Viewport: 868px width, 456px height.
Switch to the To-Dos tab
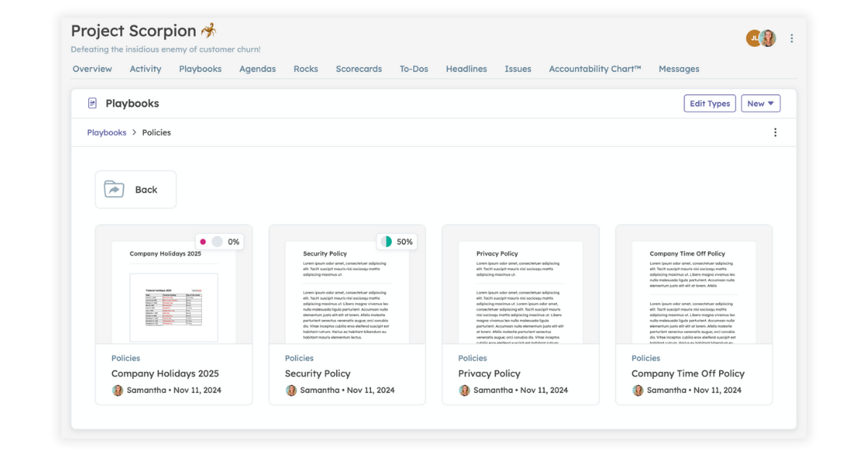click(x=414, y=69)
